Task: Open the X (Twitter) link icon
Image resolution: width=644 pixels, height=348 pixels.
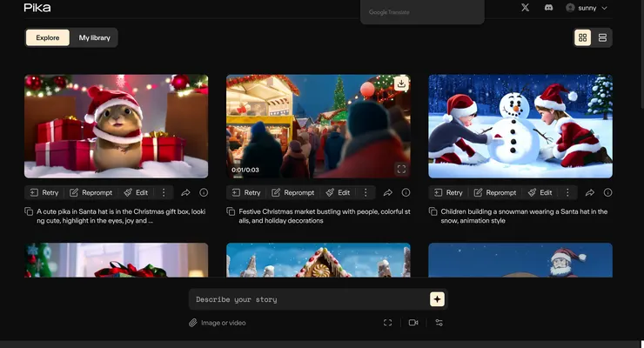Action: 525,7
